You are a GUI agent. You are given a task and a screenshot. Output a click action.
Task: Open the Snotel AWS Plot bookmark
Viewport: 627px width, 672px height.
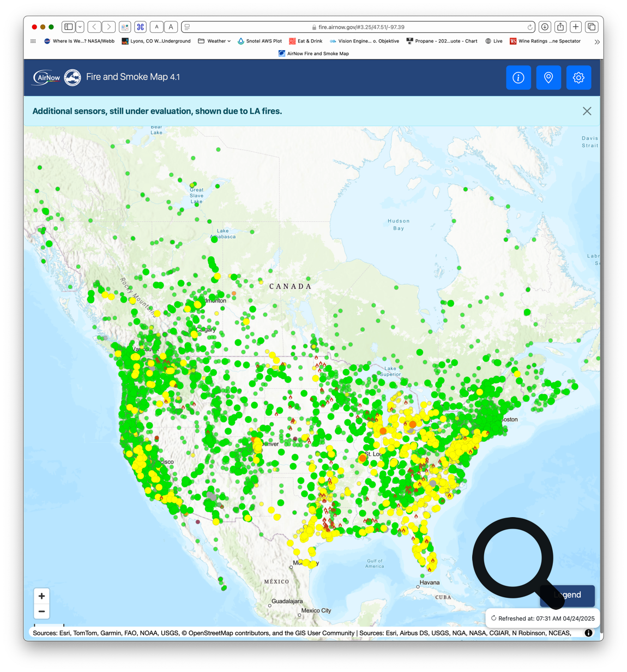pos(260,41)
